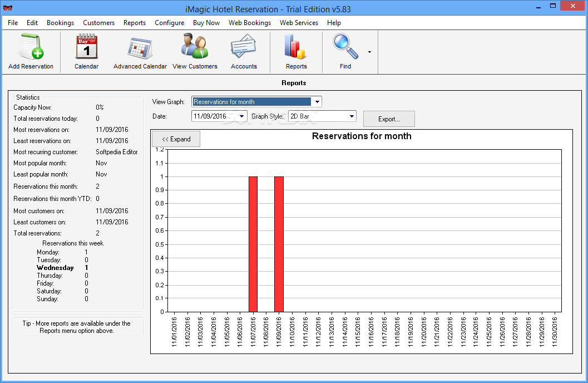588x383 pixels.
Task: Open the Help menu
Action: coord(334,23)
